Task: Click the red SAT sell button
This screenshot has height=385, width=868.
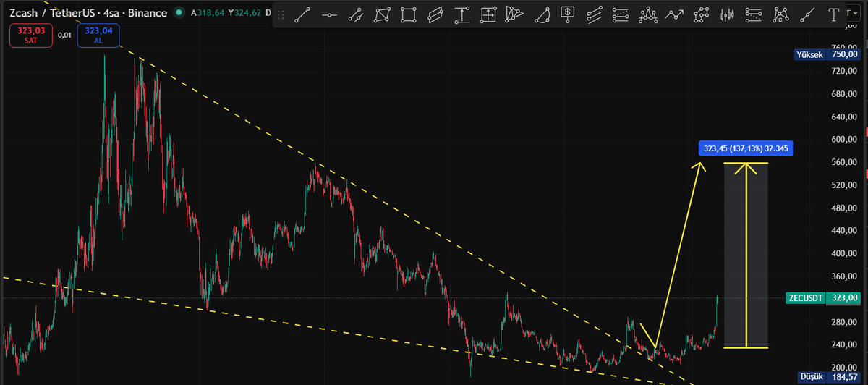Action: click(x=31, y=35)
